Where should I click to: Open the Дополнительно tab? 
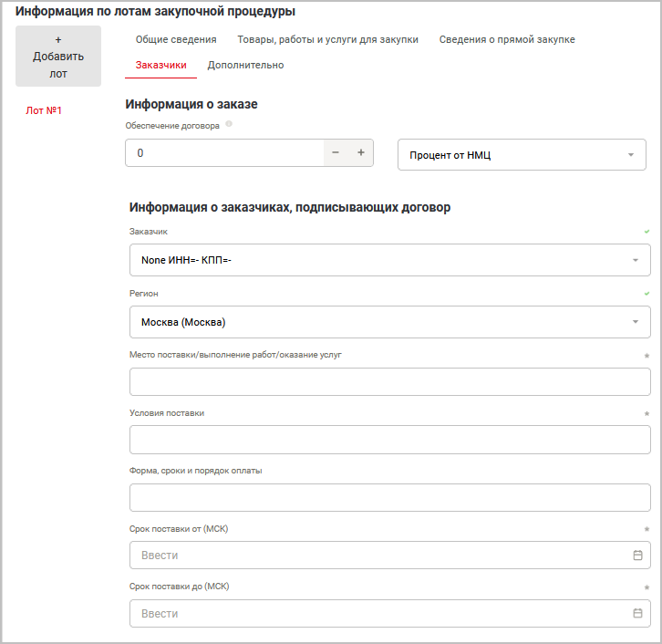coord(245,66)
